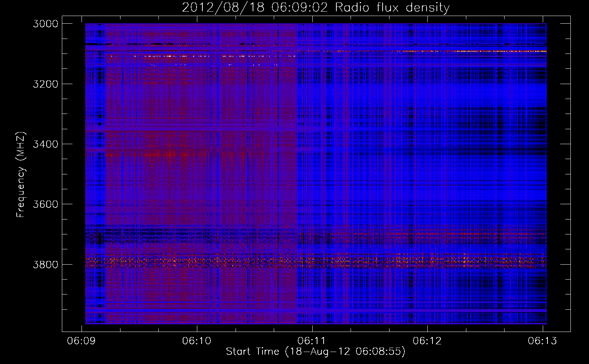
Task: Click the 3800 frequency tick label
Action: pyautogui.click(x=46, y=264)
